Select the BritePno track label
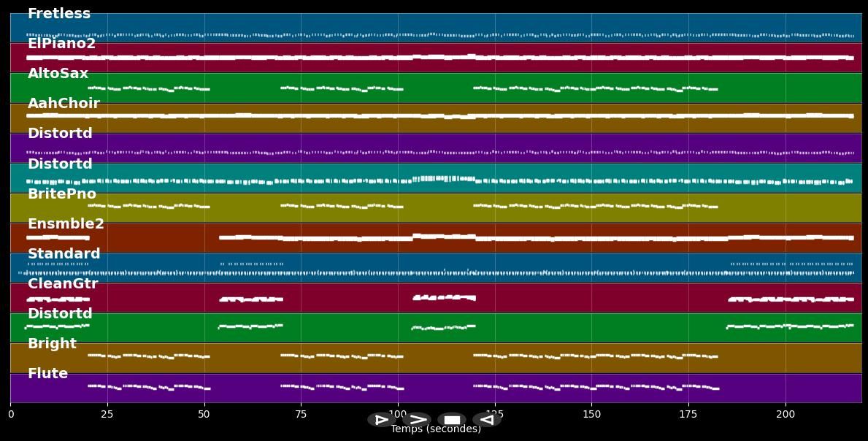 click(62, 194)
